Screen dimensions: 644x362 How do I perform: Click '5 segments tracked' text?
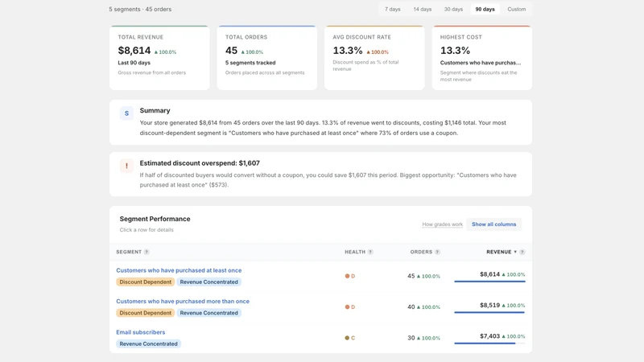250,63
